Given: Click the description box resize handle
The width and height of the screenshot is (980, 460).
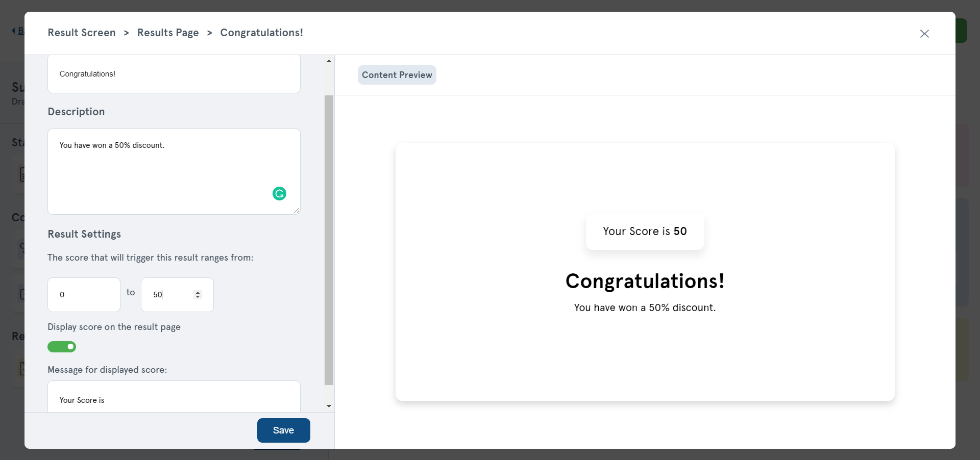Looking at the screenshot, I should [297, 210].
